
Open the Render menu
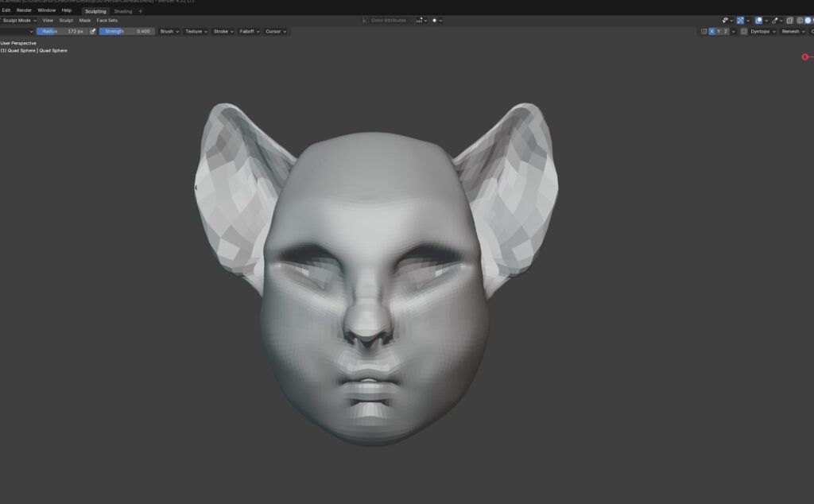(x=24, y=10)
